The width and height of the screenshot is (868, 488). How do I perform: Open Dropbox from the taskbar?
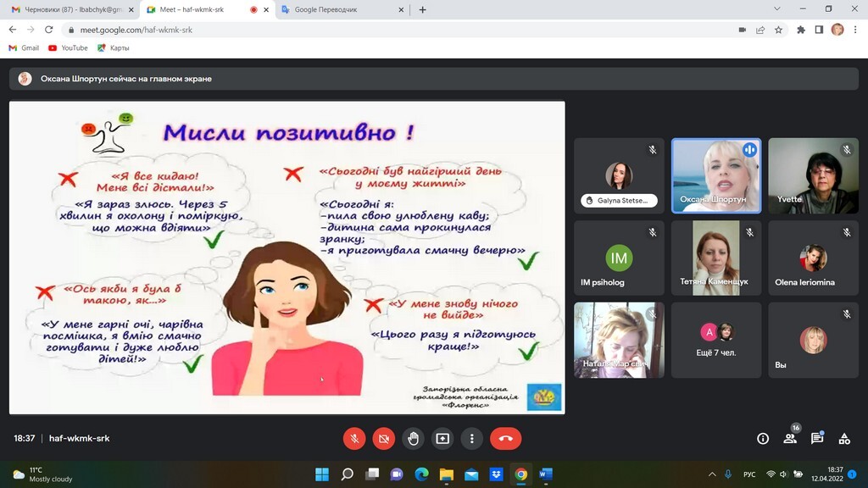click(496, 474)
